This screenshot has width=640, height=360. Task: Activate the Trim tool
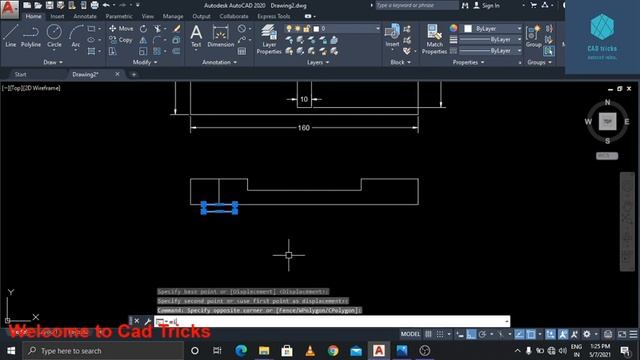point(157,29)
